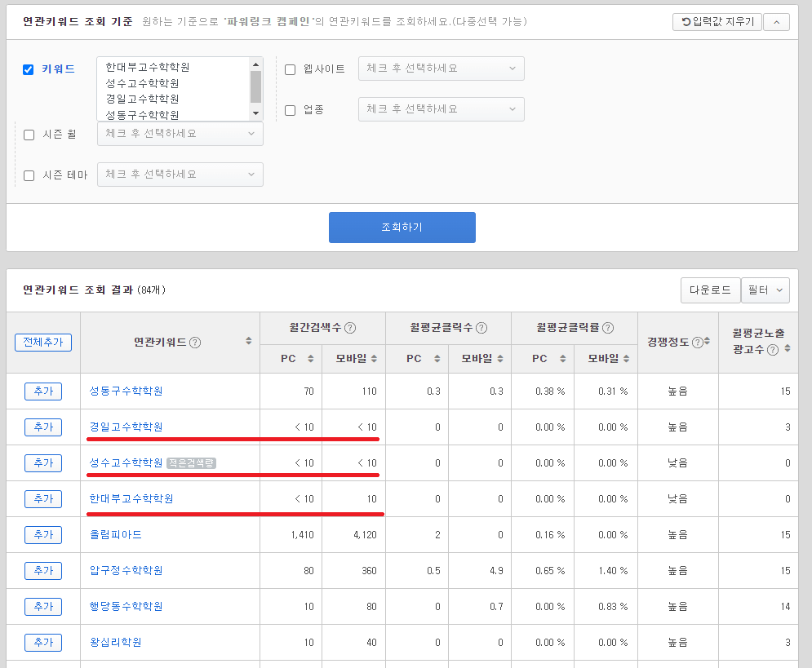Screen dimensions: 812x668
Task: Add keyword 성동구수학학원 with 추가
Action: click(x=43, y=392)
